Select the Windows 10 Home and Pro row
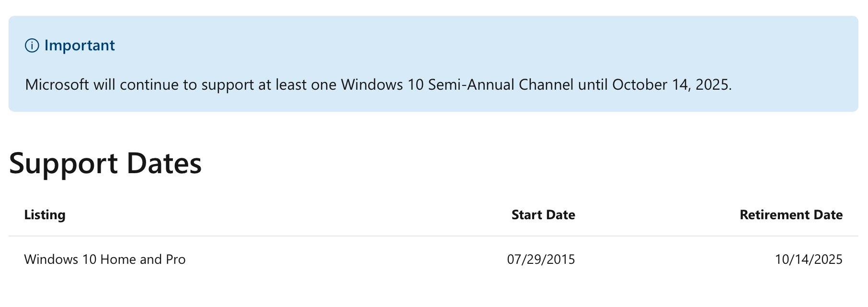The width and height of the screenshot is (868, 307). click(x=434, y=260)
